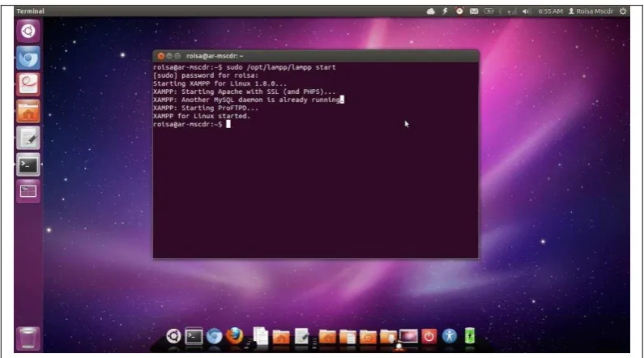
Task: Click the battery indicator in top panel
Action: (x=488, y=11)
